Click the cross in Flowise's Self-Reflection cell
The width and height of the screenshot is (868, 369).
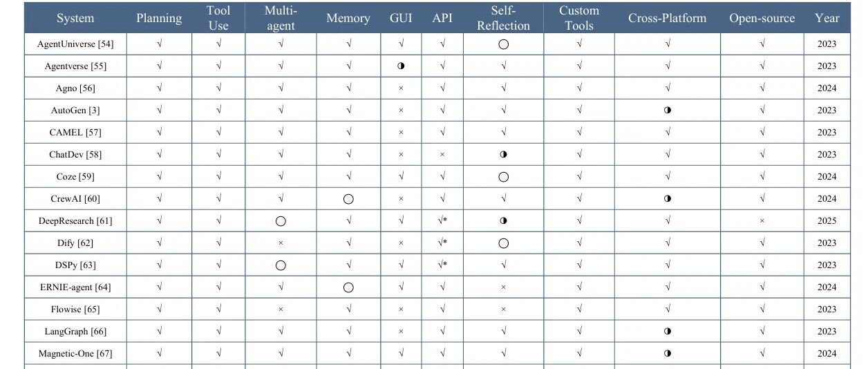503,310
